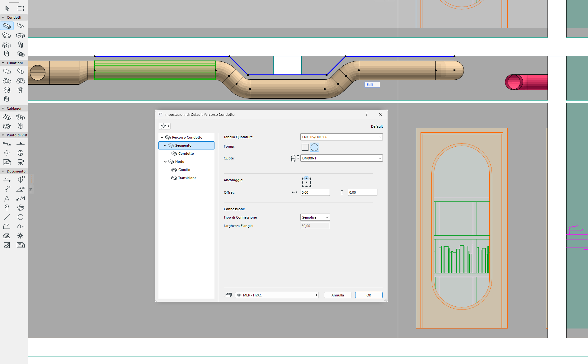588x364 pixels.
Task: Select the Marquee selection tool
Action: (21, 8)
